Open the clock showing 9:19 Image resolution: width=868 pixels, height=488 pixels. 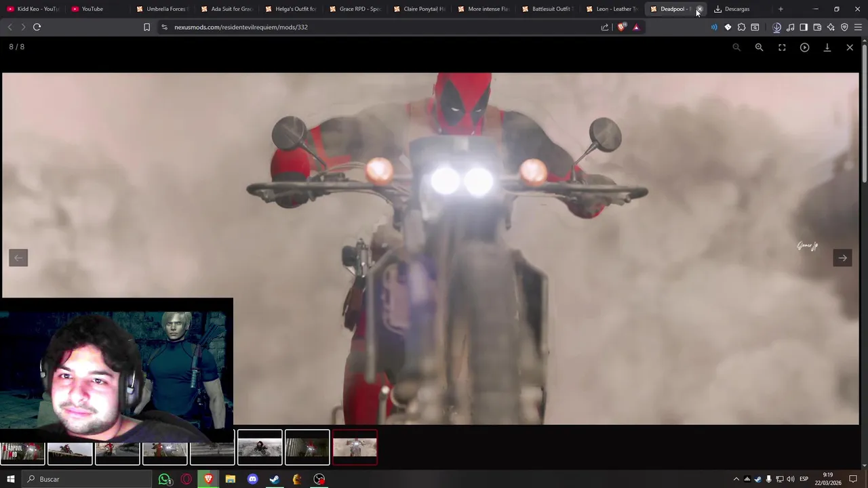[827, 479]
